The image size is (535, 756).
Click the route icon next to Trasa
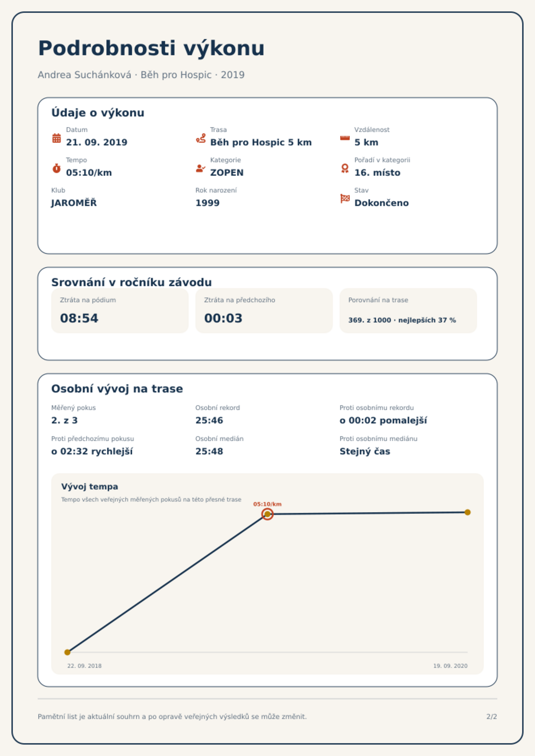(x=201, y=138)
